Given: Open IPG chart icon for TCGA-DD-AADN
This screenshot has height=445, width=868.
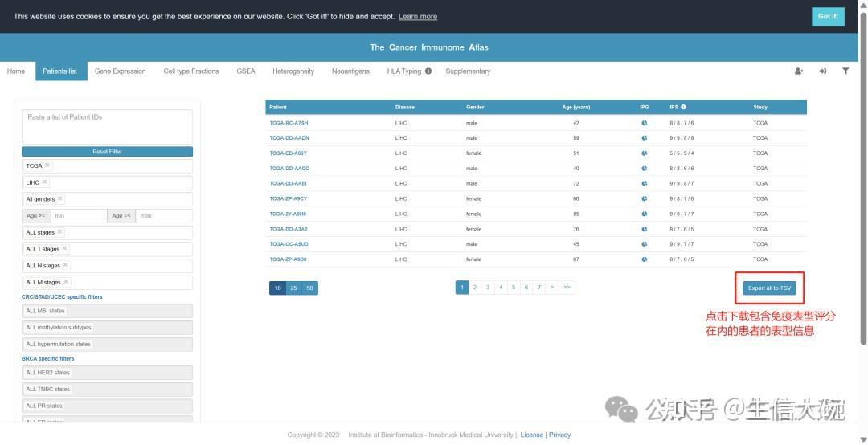Looking at the screenshot, I should tap(645, 138).
